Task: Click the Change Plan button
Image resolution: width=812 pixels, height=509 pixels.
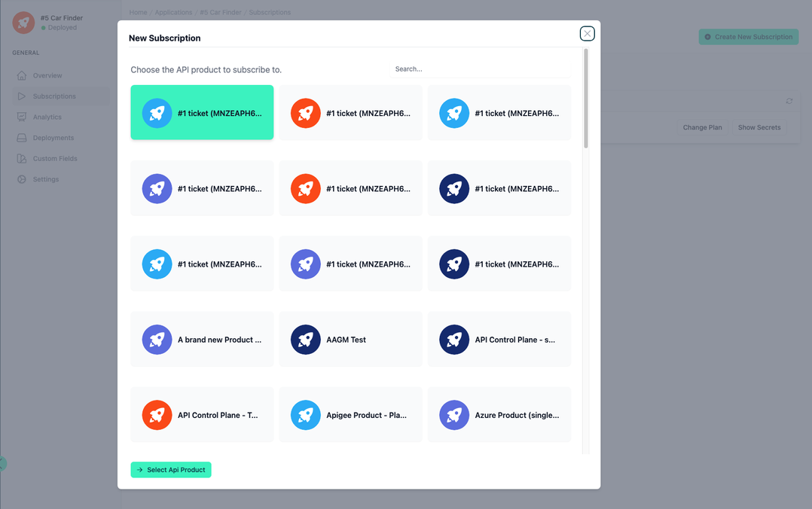Action: 702,127
